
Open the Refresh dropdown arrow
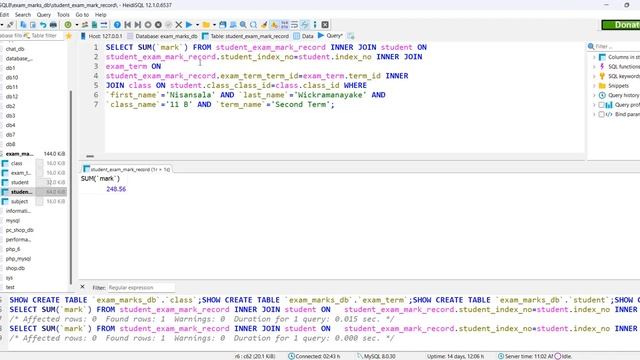tap(76, 25)
